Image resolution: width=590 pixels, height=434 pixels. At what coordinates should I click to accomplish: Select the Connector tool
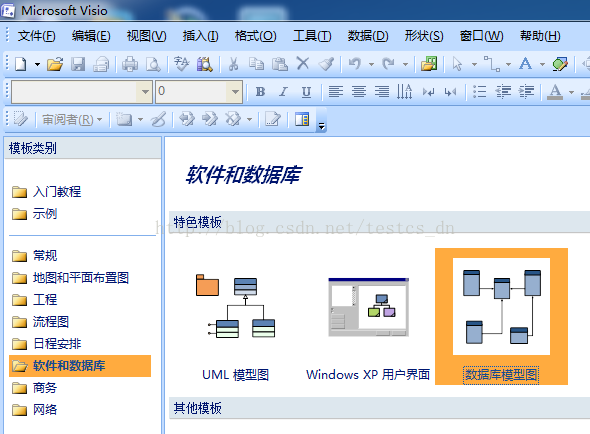(492, 64)
